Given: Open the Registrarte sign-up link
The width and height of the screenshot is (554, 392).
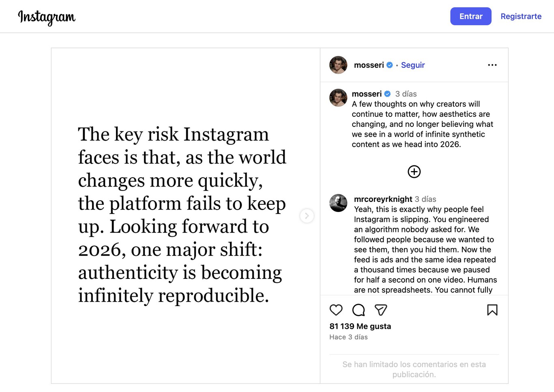Looking at the screenshot, I should pyautogui.click(x=521, y=16).
